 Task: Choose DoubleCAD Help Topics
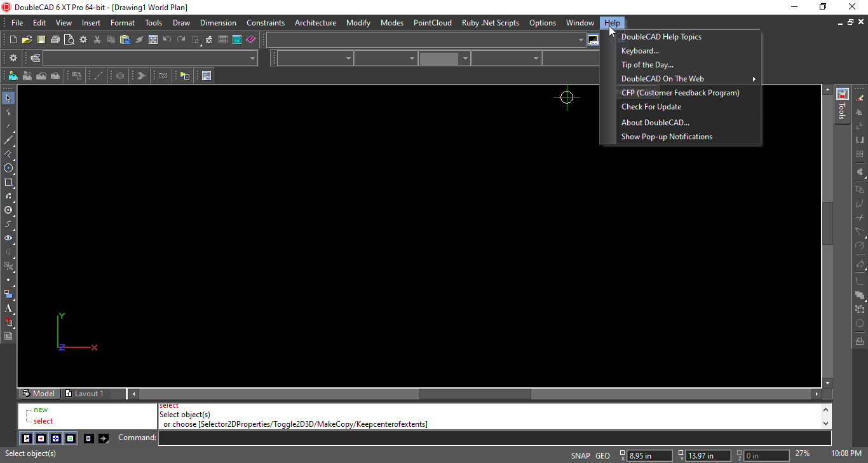pyautogui.click(x=681, y=37)
